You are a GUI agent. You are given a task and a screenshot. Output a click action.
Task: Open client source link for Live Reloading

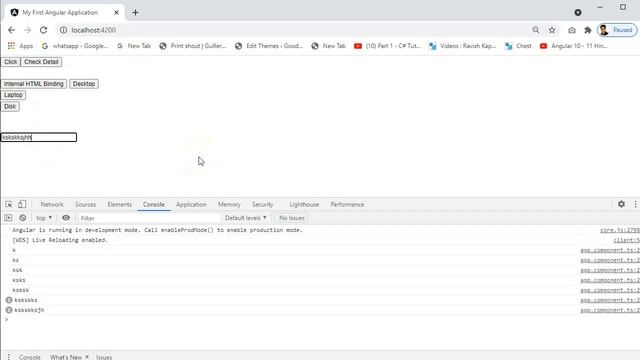pos(627,240)
